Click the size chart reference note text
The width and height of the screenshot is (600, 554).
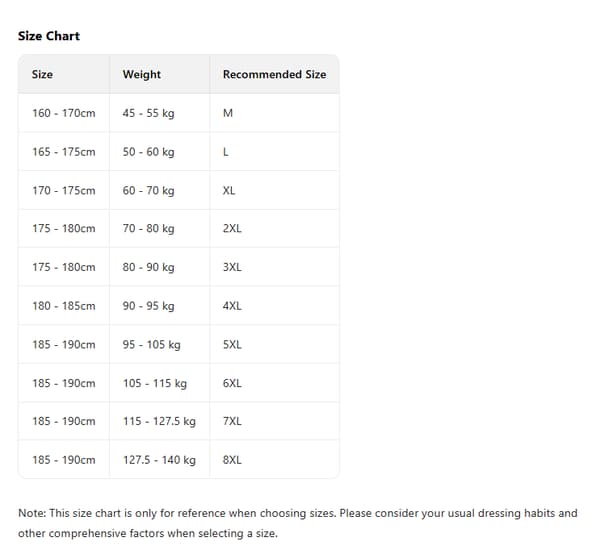(x=298, y=523)
